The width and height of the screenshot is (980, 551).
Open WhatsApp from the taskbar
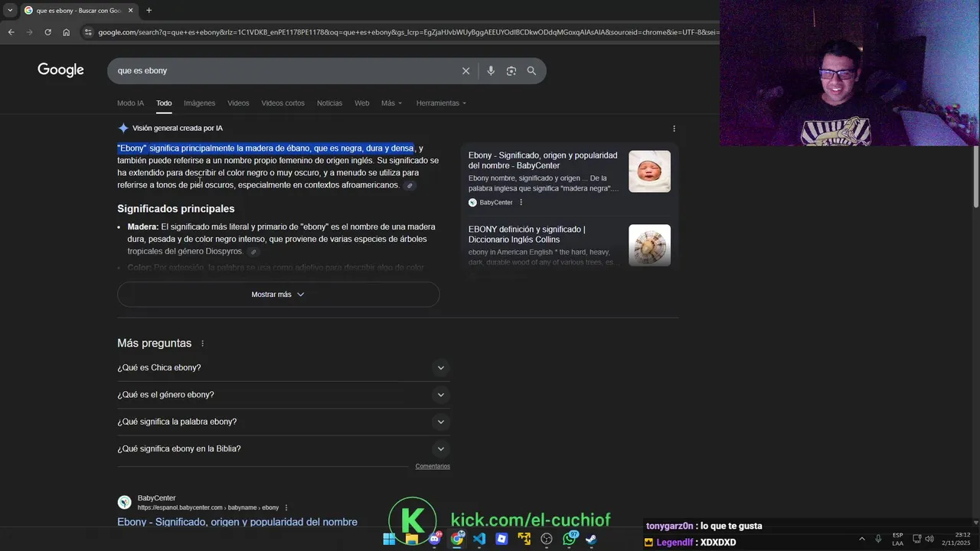point(569,539)
